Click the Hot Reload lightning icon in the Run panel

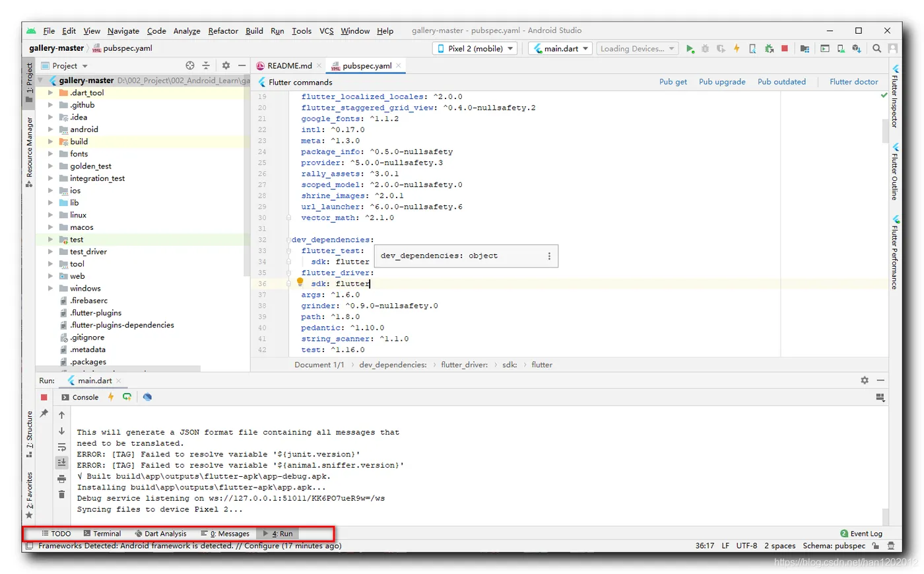point(111,397)
